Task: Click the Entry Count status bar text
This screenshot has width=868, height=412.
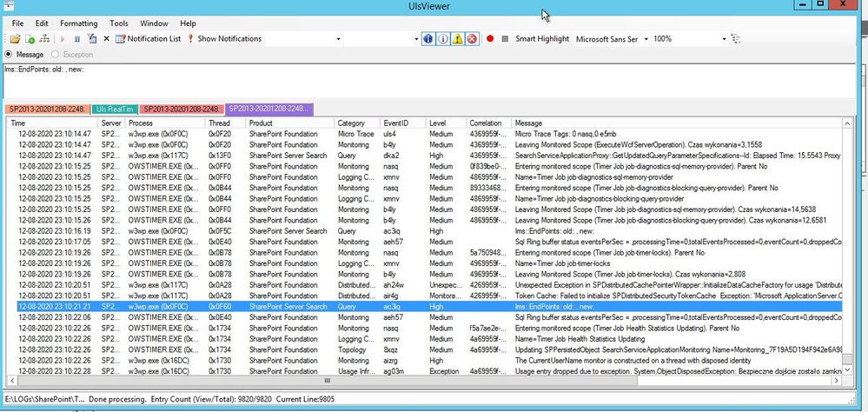Action: 211,399
